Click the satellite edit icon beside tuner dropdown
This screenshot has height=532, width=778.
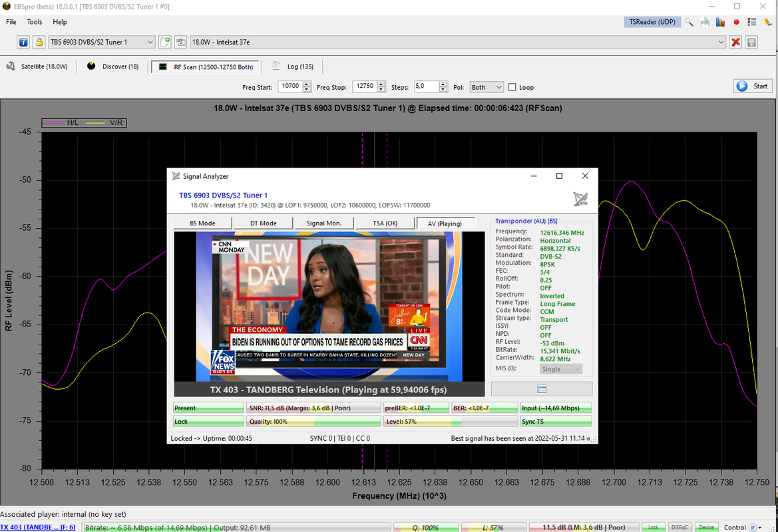pyautogui.click(x=180, y=42)
